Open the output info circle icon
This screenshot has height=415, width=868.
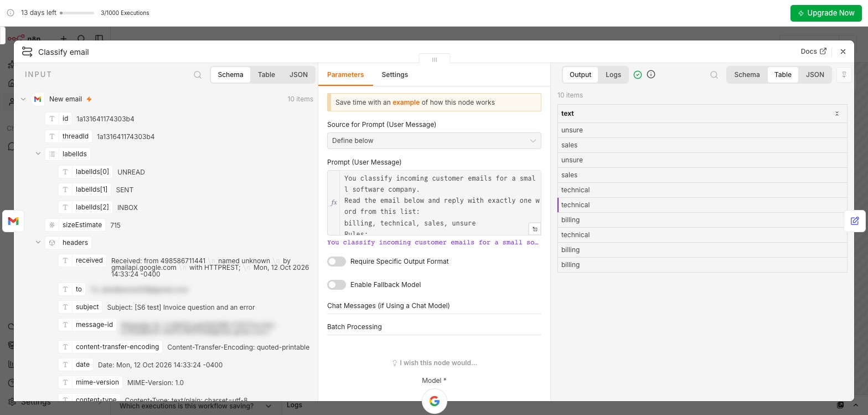[x=651, y=74]
